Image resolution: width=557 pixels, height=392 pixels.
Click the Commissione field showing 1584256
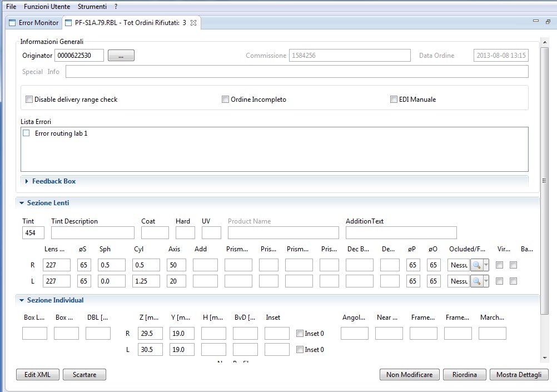[350, 56]
